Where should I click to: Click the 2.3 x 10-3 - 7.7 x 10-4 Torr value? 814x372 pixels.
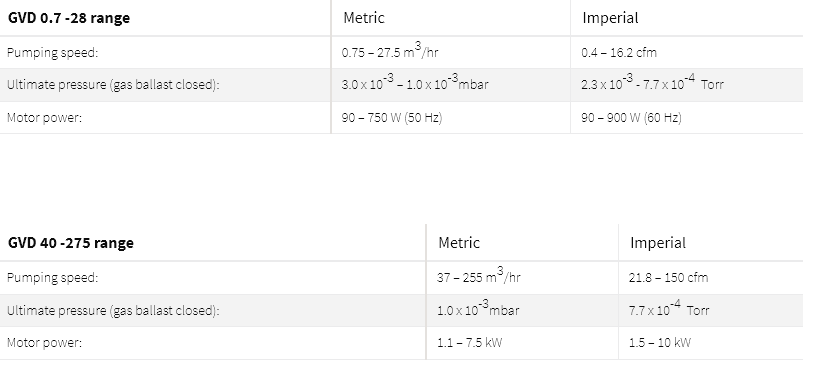(x=652, y=84)
